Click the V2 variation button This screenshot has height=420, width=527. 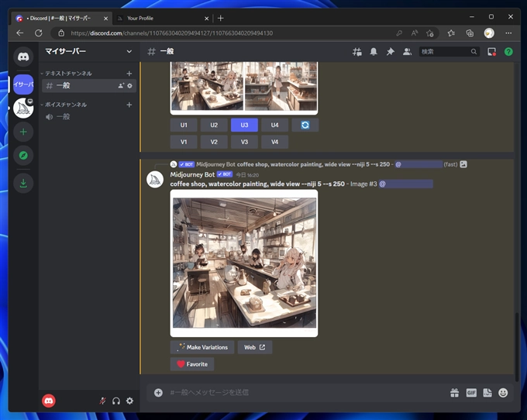(x=214, y=142)
